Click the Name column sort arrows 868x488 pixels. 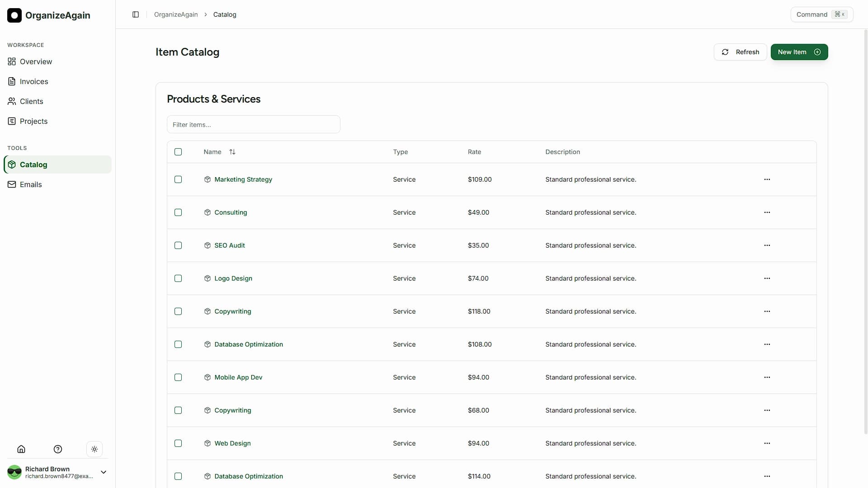232,152
